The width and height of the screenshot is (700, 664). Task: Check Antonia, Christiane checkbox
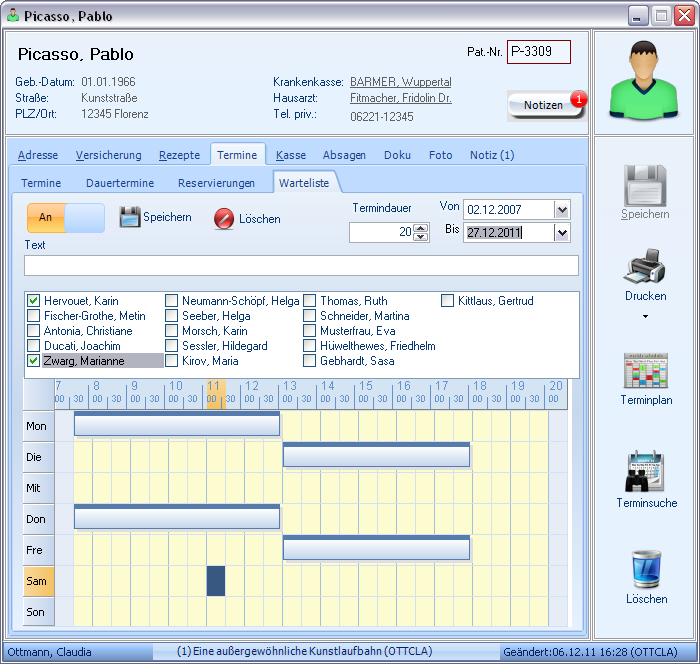33,330
